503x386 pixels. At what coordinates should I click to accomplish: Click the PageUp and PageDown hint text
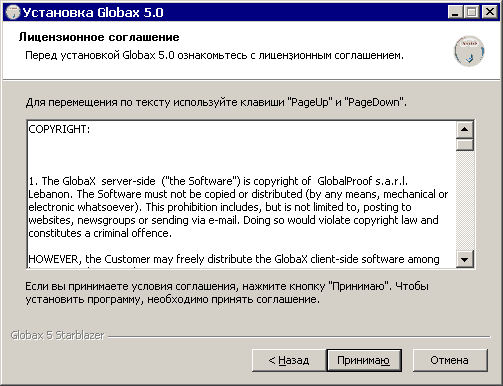216,102
